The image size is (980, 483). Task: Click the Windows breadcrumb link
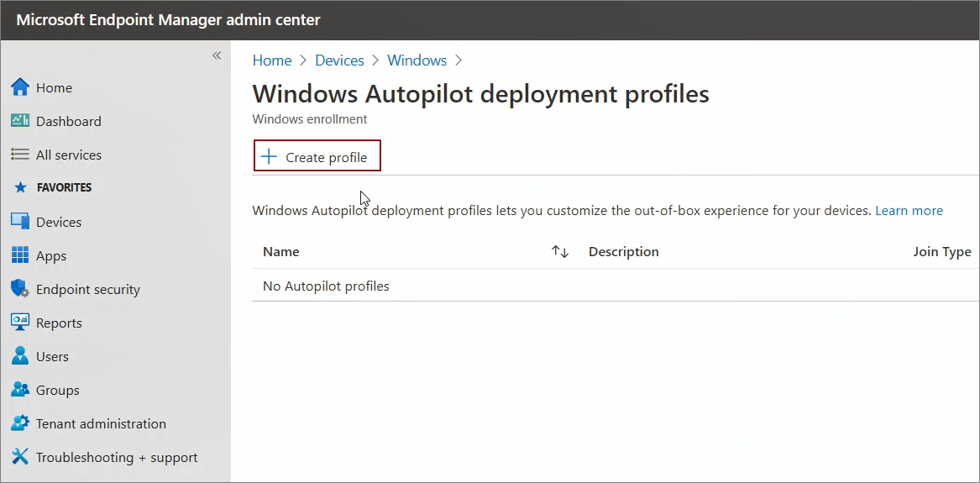coord(417,60)
